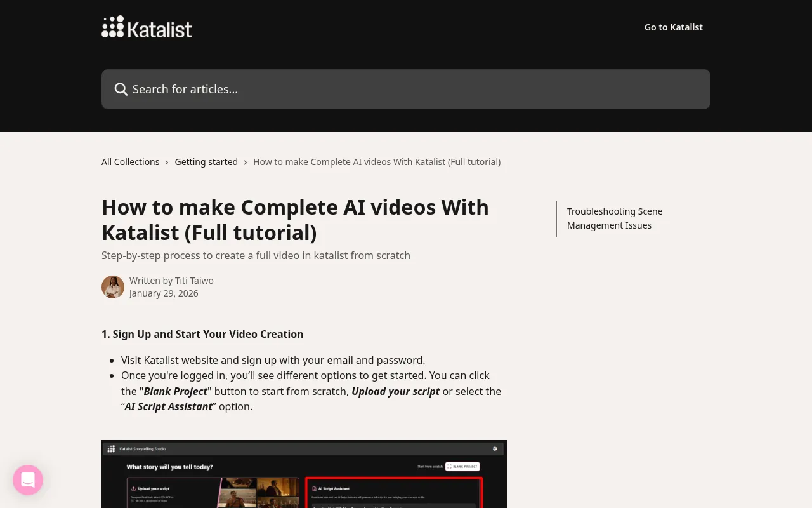
Task: Open the tutorial screenshot thumbnail
Action: [304, 474]
